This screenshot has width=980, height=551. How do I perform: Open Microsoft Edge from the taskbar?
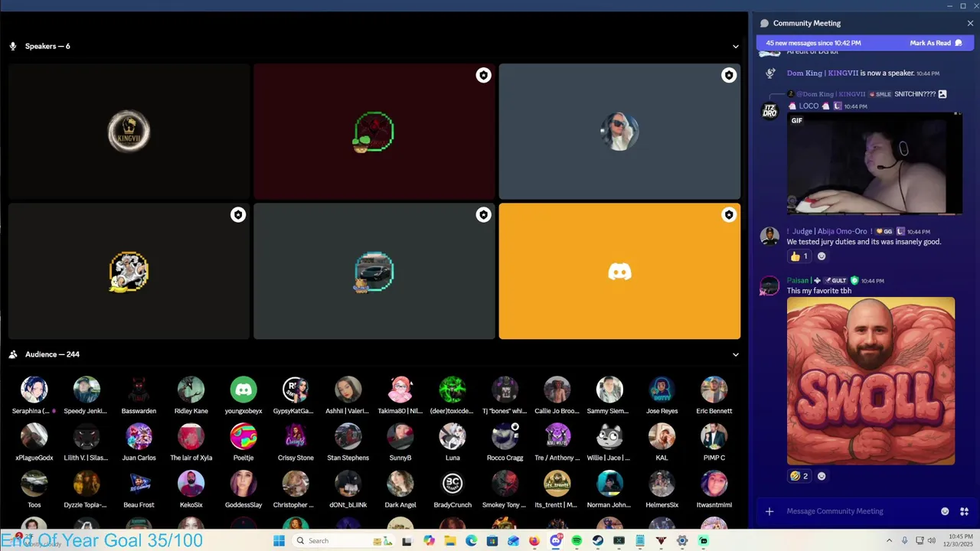pos(471,541)
